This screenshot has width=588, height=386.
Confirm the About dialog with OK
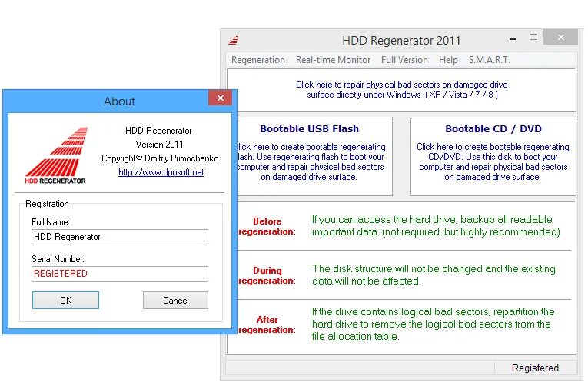click(x=65, y=301)
